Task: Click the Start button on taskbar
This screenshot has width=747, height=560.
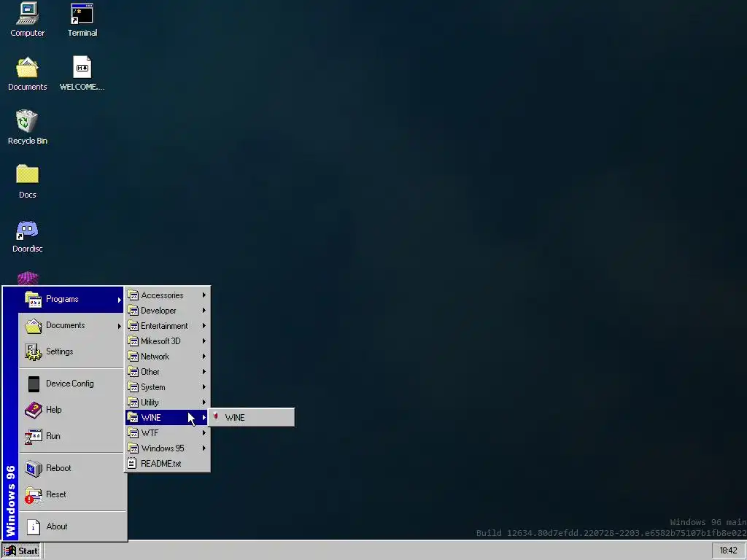Action: point(21,551)
